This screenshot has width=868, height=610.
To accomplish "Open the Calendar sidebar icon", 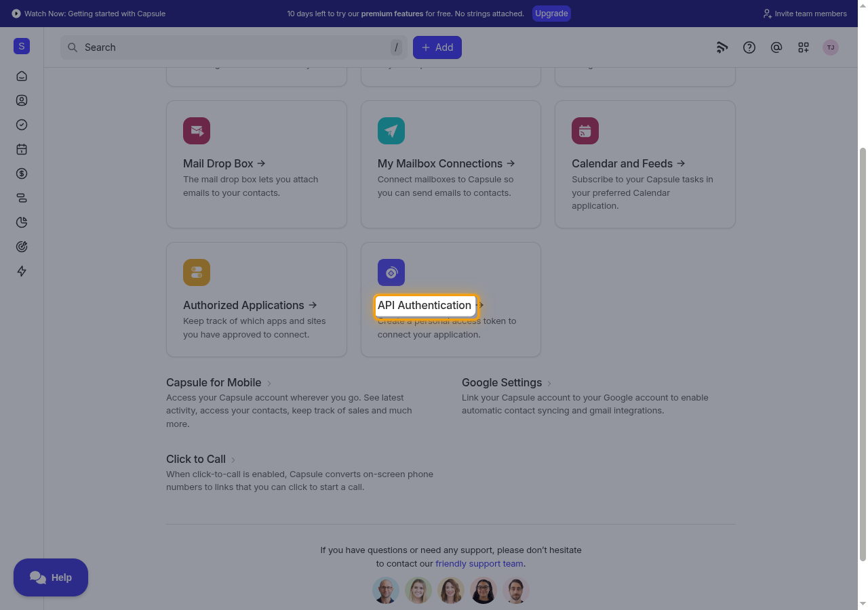I will click(x=22, y=149).
